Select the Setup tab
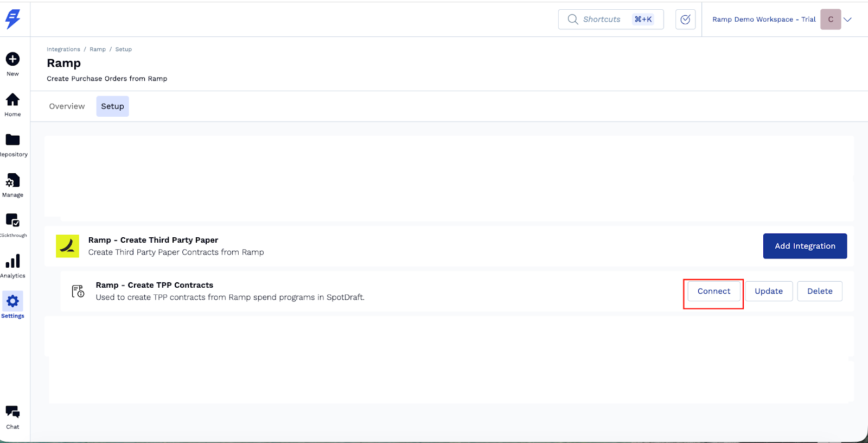 [x=112, y=106]
